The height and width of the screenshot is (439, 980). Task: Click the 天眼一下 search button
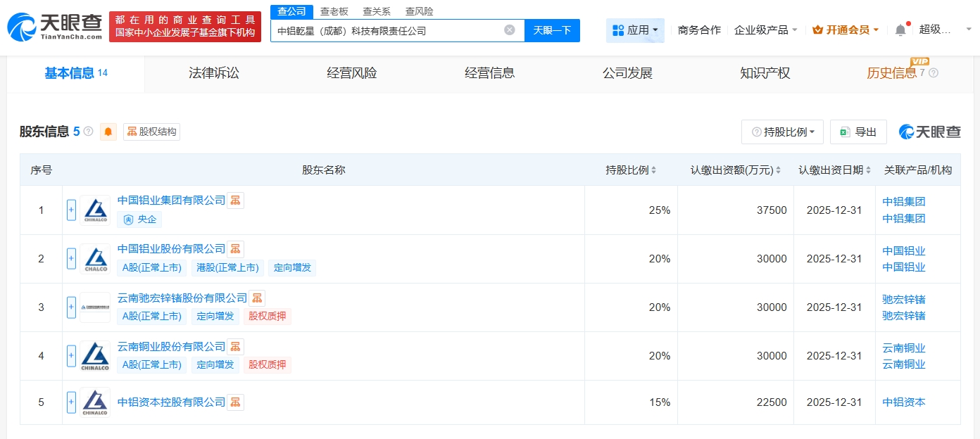552,30
